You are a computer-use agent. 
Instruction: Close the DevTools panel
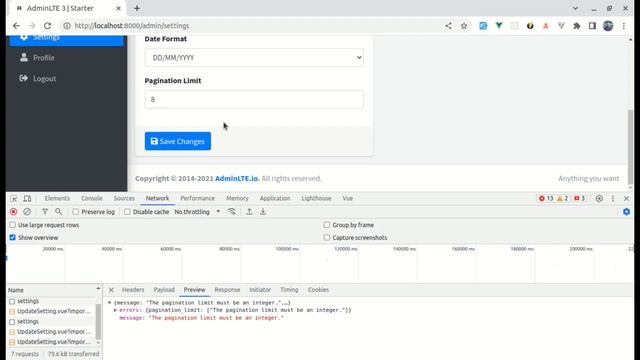(627, 198)
